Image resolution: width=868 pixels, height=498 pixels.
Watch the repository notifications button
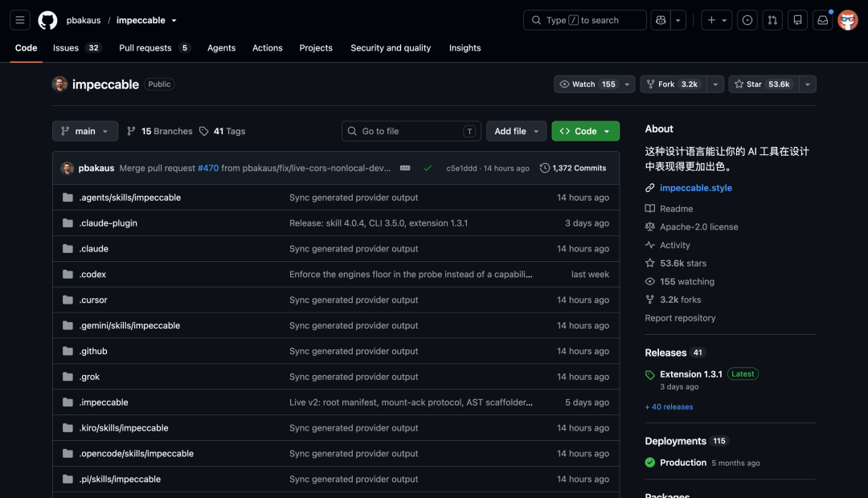tap(587, 84)
